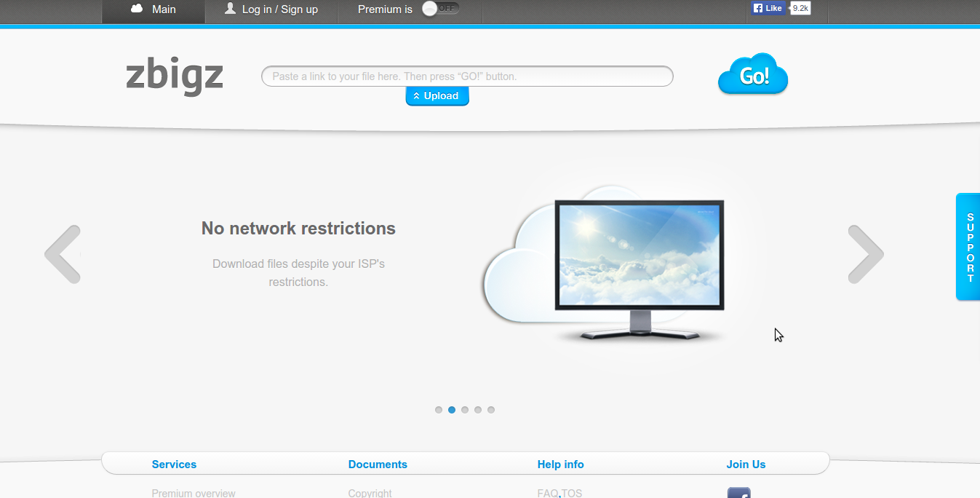Image resolution: width=980 pixels, height=498 pixels.
Task: Open the Facebook icon under Join Us
Action: click(738, 493)
